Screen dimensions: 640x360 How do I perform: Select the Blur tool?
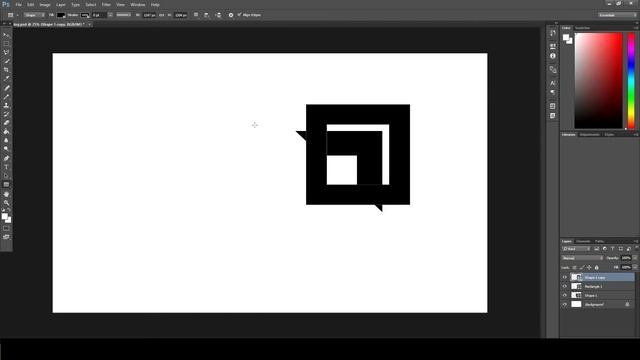[x=6, y=140]
